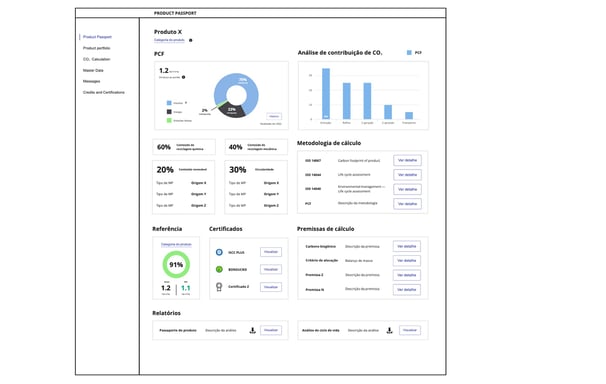Click info icon next to product category link
Screen dimensions: 606x384
191,40
